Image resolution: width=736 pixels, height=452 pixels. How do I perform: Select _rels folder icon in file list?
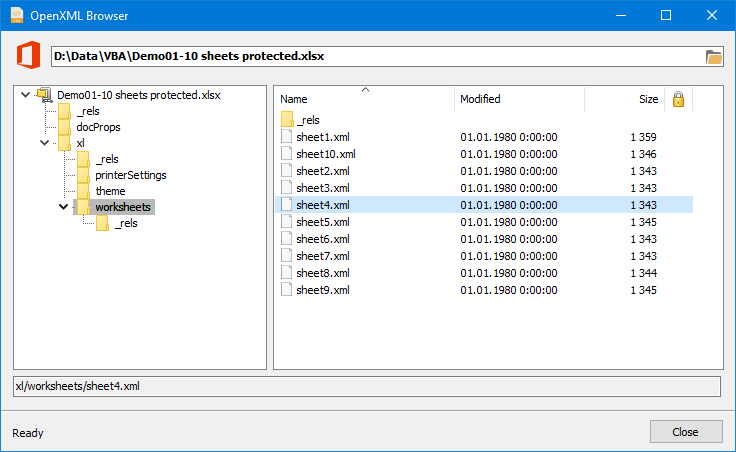point(287,119)
